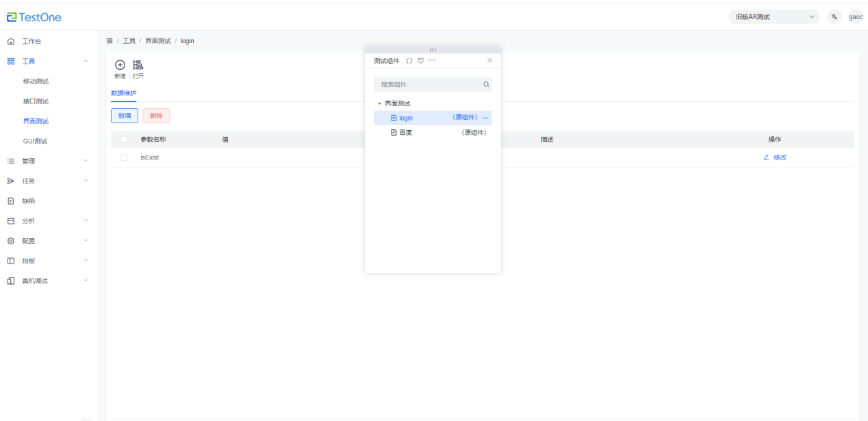Image resolution: width=868 pixels, height=421 pixels.
Task: Collapse the 界面测试 tree node
Action: click(379, 104)
